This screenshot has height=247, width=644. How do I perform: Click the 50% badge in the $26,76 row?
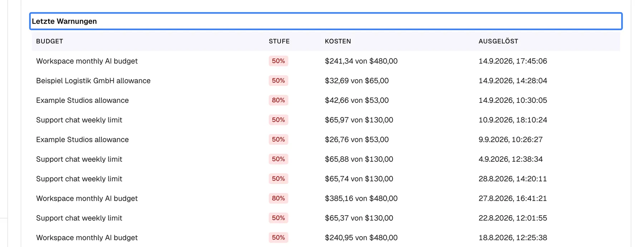[x=278, y=140]
